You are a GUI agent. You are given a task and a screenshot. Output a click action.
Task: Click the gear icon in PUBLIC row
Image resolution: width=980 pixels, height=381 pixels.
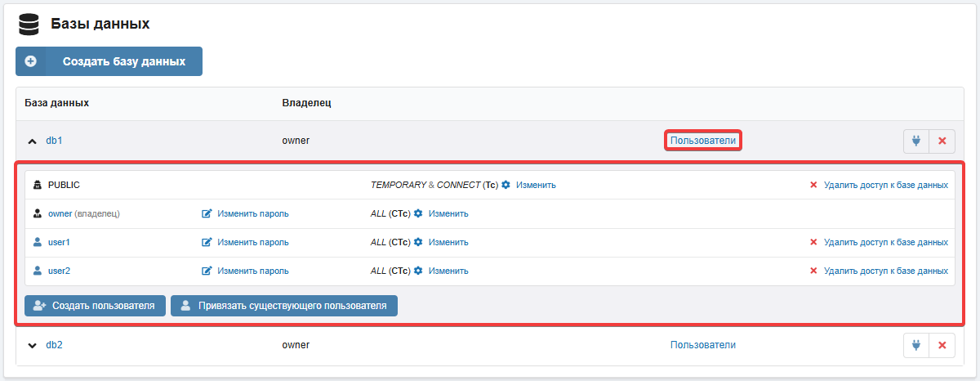coord(506,185)
